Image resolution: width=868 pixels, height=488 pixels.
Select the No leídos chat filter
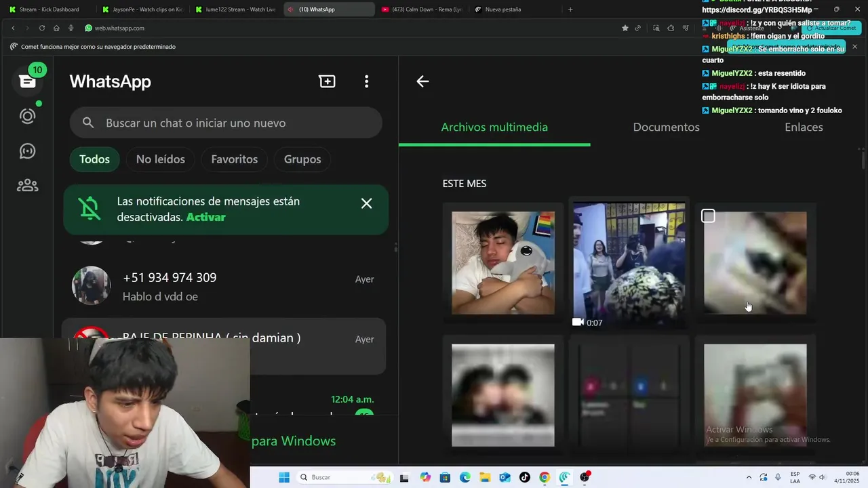click(x=160, y=159)
